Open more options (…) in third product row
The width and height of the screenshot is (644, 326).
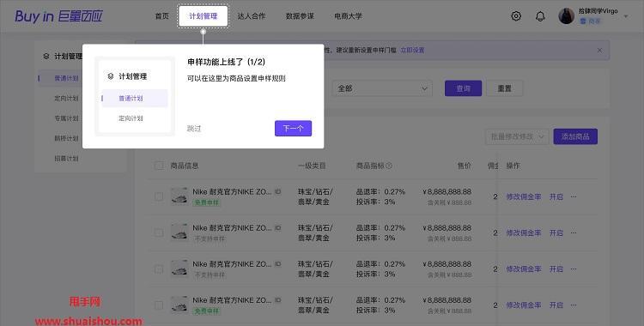[574, 269]
